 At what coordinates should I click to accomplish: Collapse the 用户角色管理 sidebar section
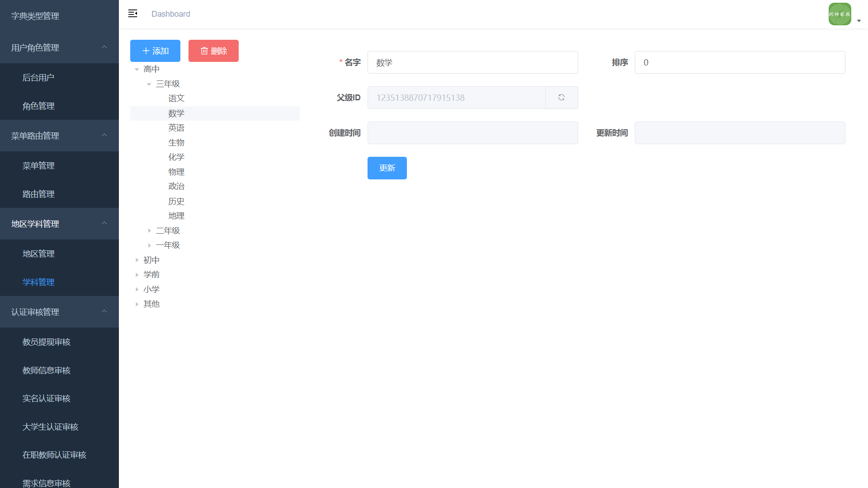pyautogui.click(x=59, y=47)
